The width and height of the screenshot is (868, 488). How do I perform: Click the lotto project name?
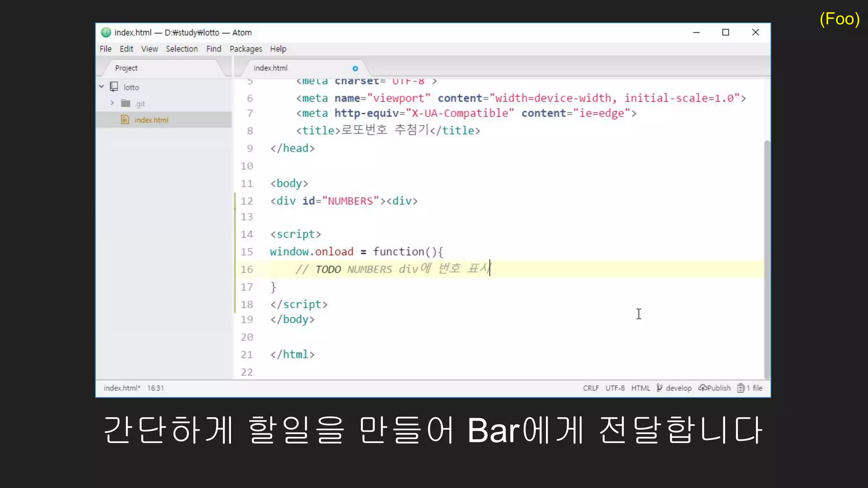(131, 87)
